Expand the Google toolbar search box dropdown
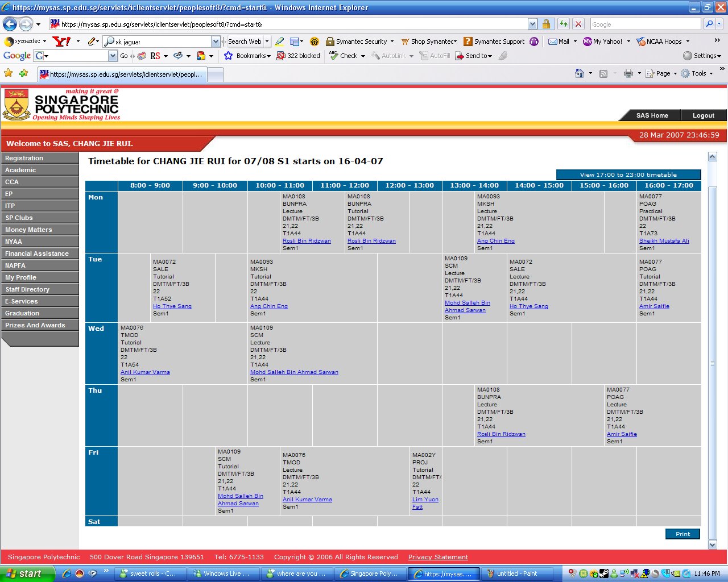The height and width of the screenshot is (582, 728). (113, 56)
